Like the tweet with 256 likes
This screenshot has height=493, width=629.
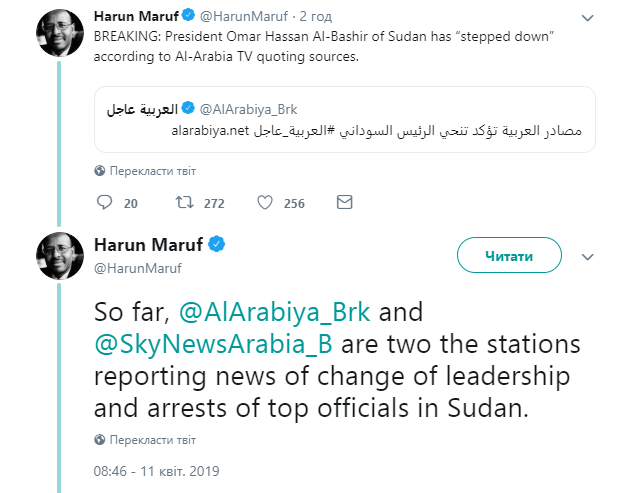(x=265, y=203)
